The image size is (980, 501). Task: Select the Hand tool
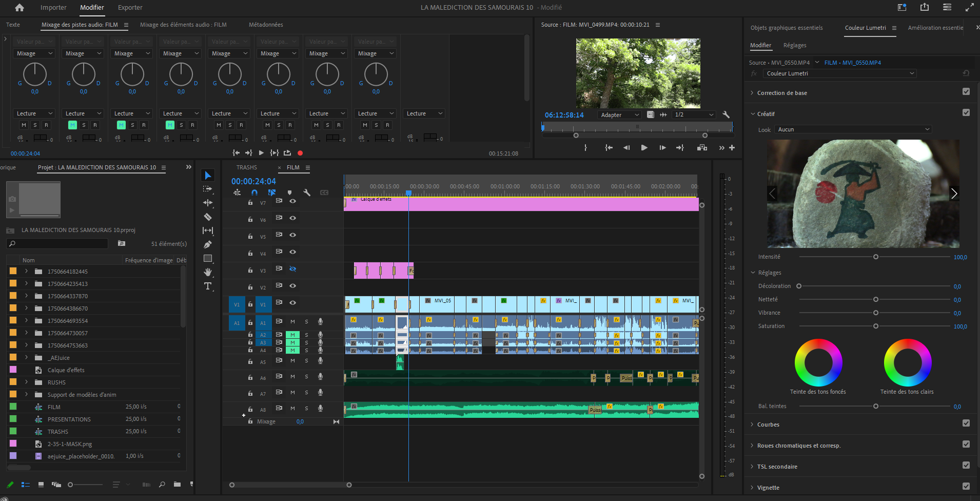coord(208,272)
